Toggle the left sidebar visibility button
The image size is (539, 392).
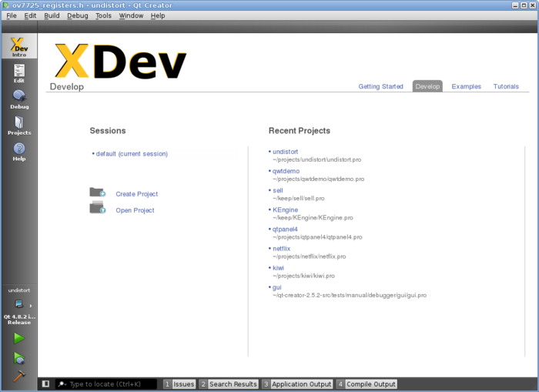45,384
